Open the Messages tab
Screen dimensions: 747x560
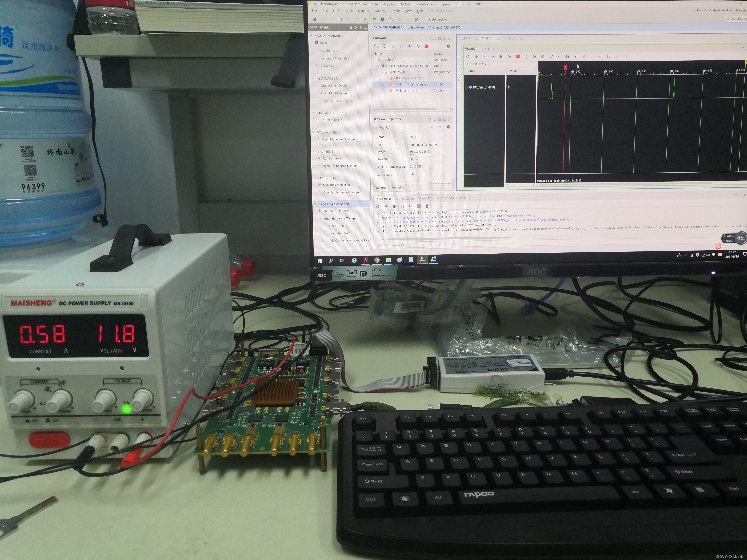pyautogui.click(x=407, y=198)
